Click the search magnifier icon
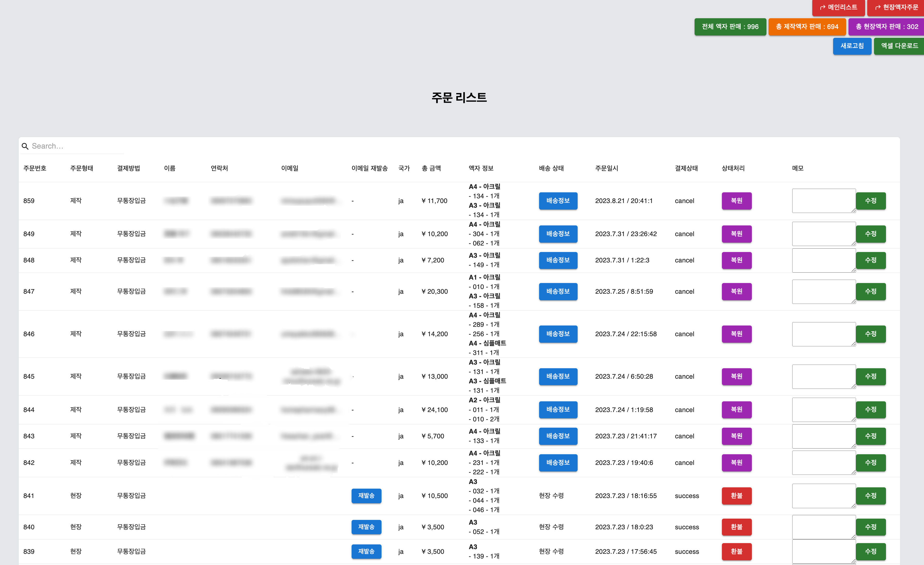The width and height of the screenshot is (924, 565). 25,146
